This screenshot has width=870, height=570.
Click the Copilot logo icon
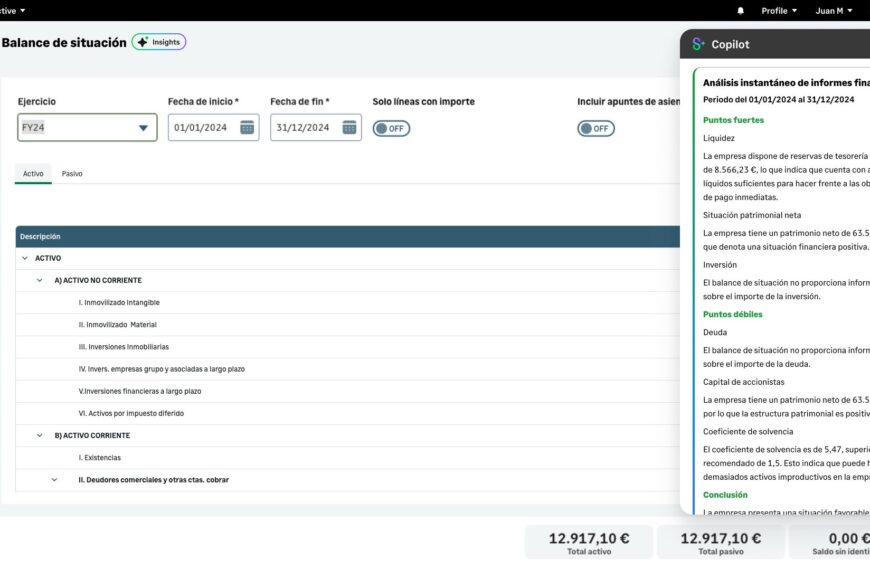click(698, 44)
